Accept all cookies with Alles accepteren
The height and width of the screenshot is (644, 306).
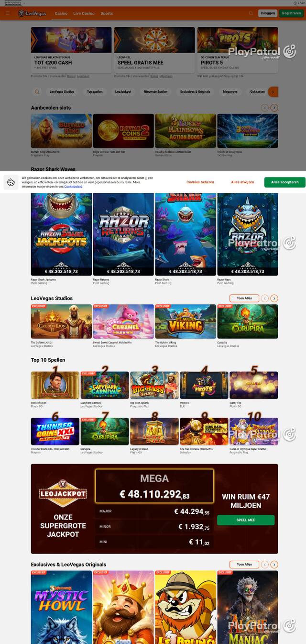pyautogui.click(x=285, y=182)
